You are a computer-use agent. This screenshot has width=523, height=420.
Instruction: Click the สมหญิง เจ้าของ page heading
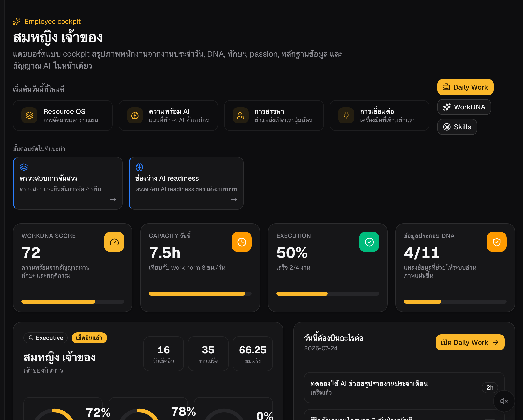(58, 38)
